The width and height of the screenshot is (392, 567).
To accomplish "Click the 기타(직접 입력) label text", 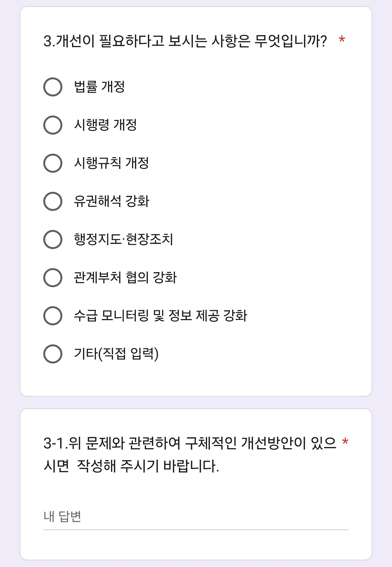I will pyautogui.click(x=116, y=354).
